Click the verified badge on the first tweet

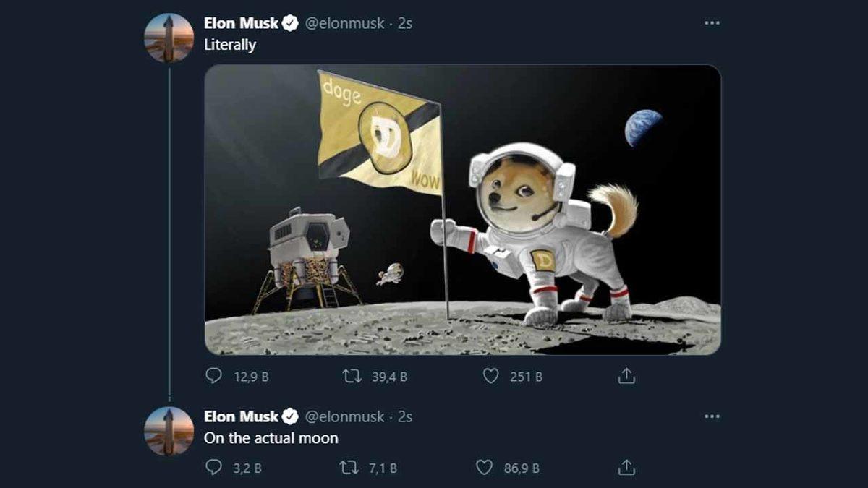pos(289,22)
